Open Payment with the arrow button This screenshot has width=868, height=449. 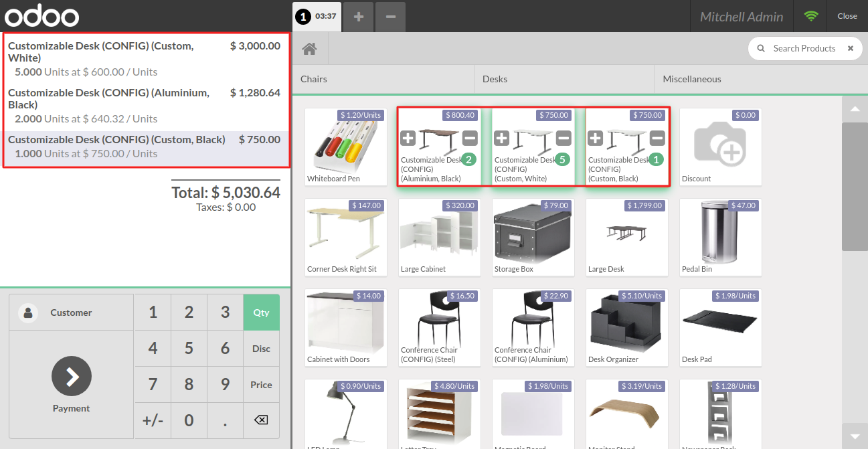coord(72,377)
